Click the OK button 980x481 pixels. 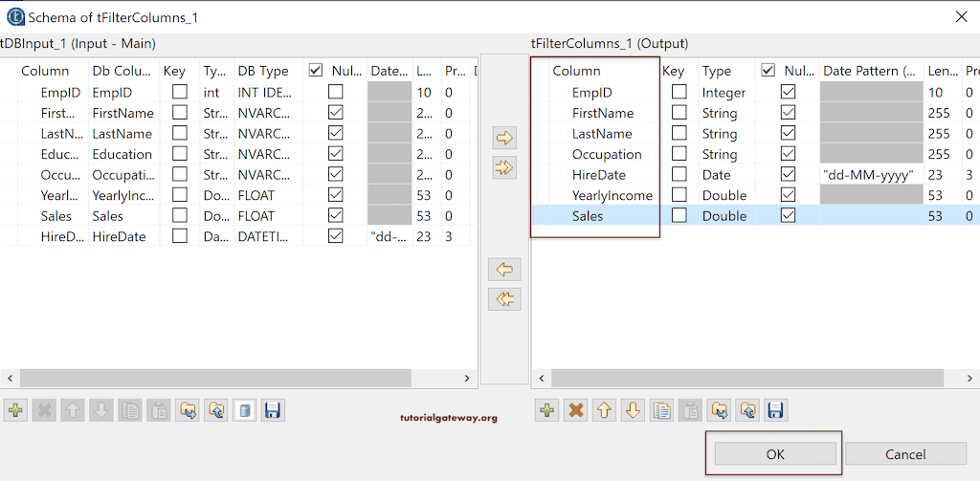click(x=775, y=454)
